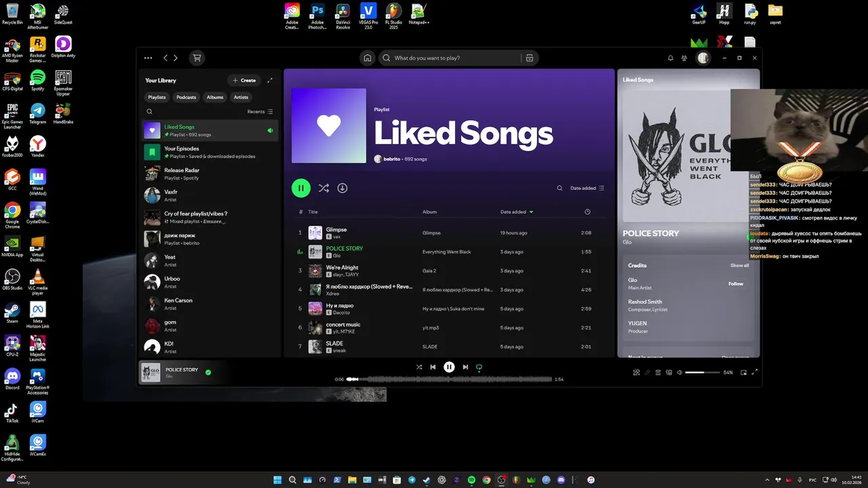Open the mini player icon
The image size is (868, 488).
tap(744, 372)
